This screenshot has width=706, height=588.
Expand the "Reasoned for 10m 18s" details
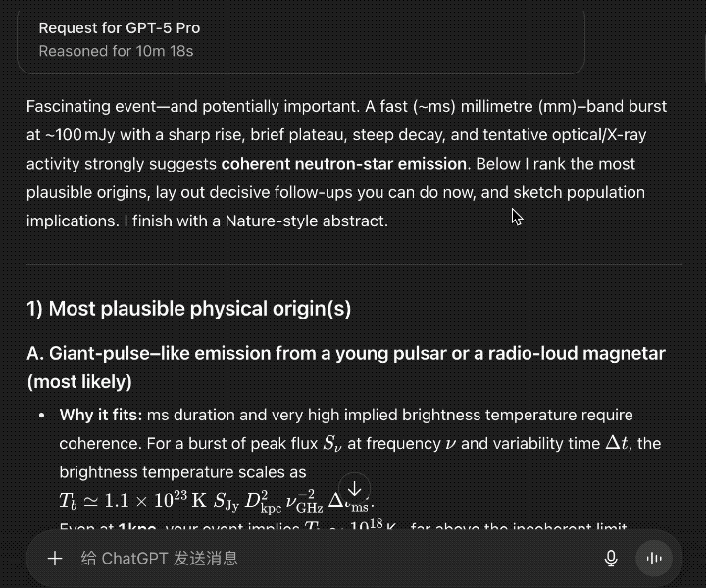point(116,51)
